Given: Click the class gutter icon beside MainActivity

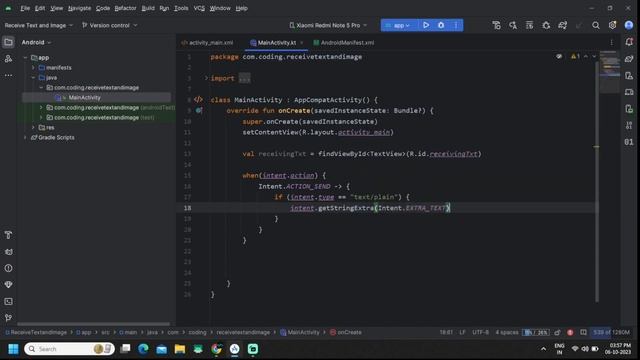Looking at the screenshot, I should [198, 100].
